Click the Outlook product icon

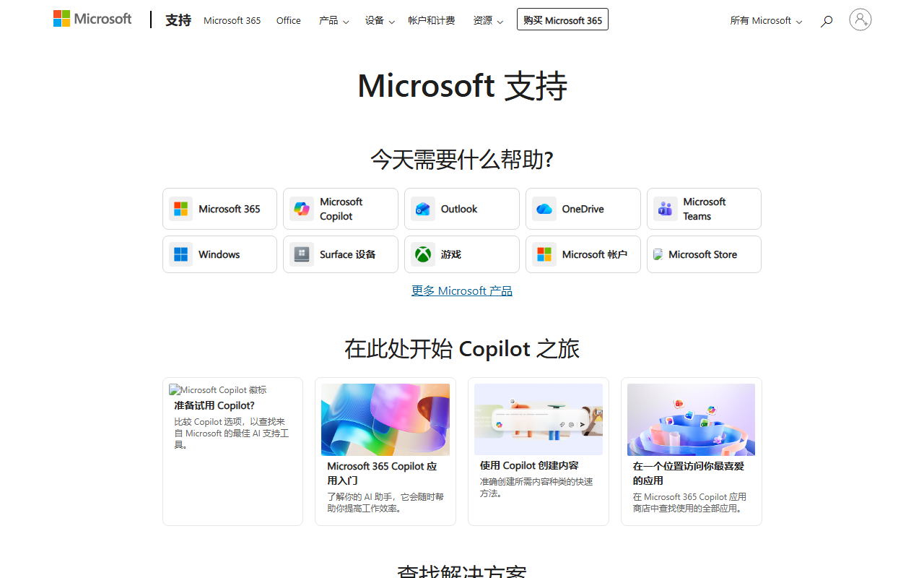(423, 209)
